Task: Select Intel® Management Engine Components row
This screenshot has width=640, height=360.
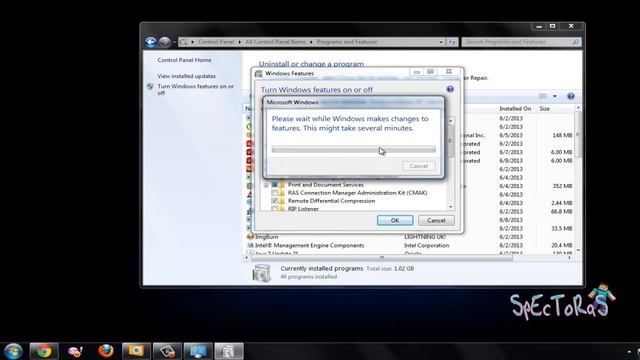Action: [411, 245]
